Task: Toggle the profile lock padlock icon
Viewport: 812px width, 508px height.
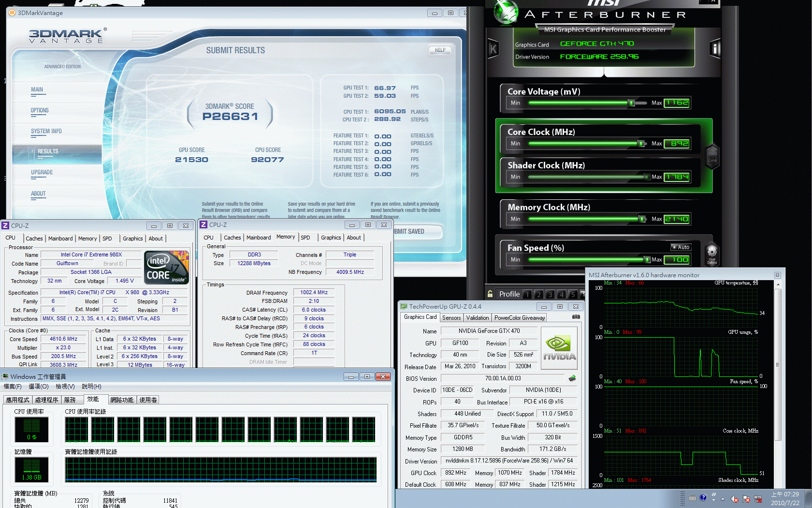Action: (490, 294)
